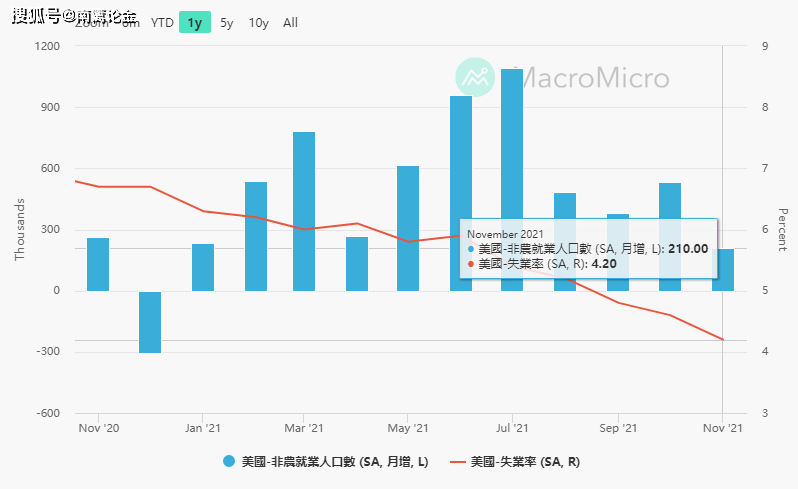Click the June 2021 bar
The image size is (798, 489).
[461, 193]
